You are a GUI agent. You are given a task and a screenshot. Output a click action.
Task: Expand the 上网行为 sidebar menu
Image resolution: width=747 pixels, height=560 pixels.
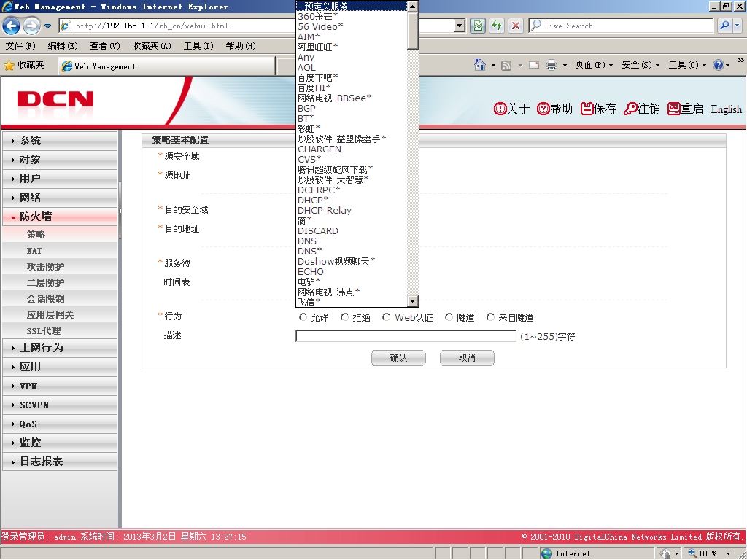[60, 348]
